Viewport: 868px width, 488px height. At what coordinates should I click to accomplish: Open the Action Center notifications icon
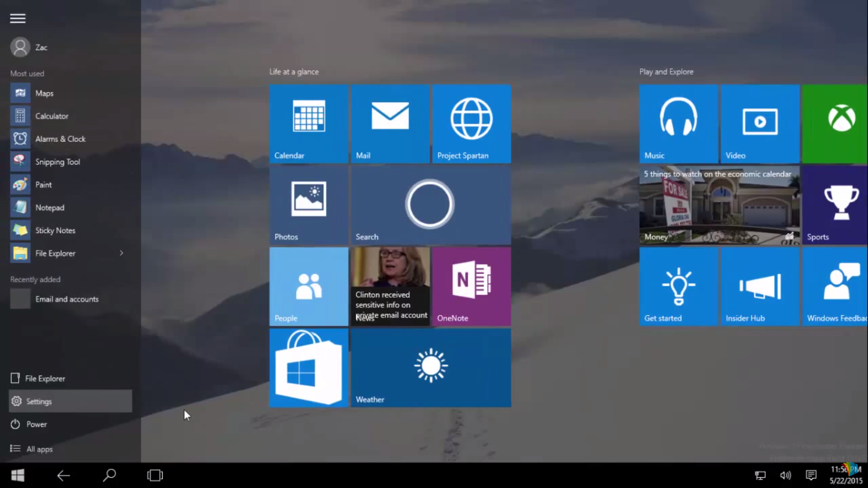click(811, 475)
